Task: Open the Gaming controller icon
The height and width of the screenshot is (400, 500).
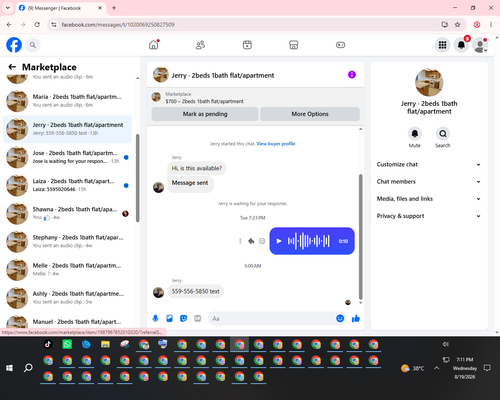Action: tap(340, 45)
